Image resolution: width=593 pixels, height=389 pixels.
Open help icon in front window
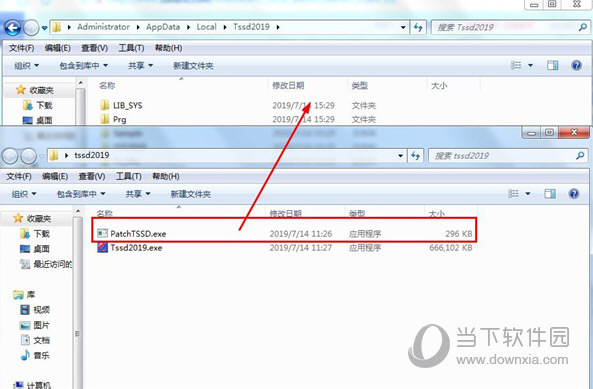574,194
